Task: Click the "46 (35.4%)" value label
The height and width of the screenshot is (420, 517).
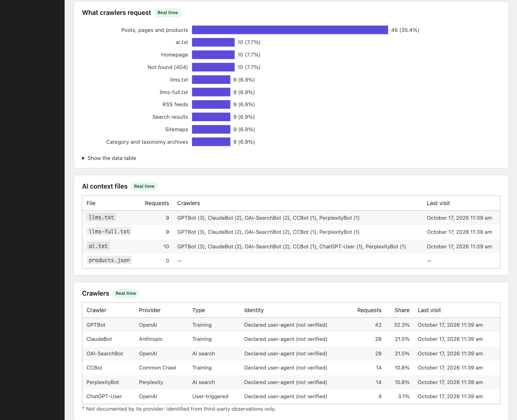Action: [405, 30]
